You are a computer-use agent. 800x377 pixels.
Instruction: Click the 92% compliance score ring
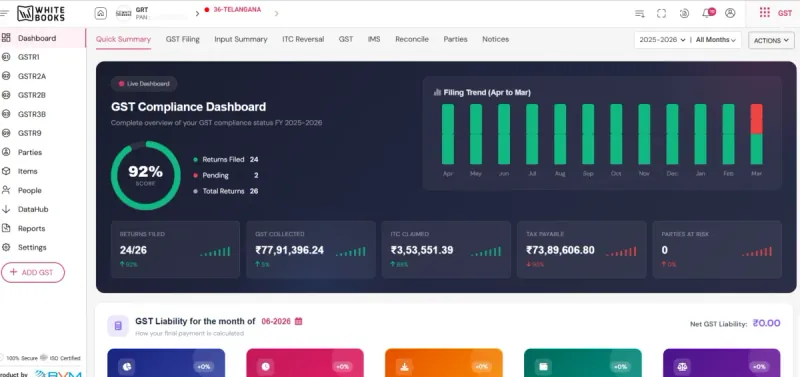click(x=146, y=175)
